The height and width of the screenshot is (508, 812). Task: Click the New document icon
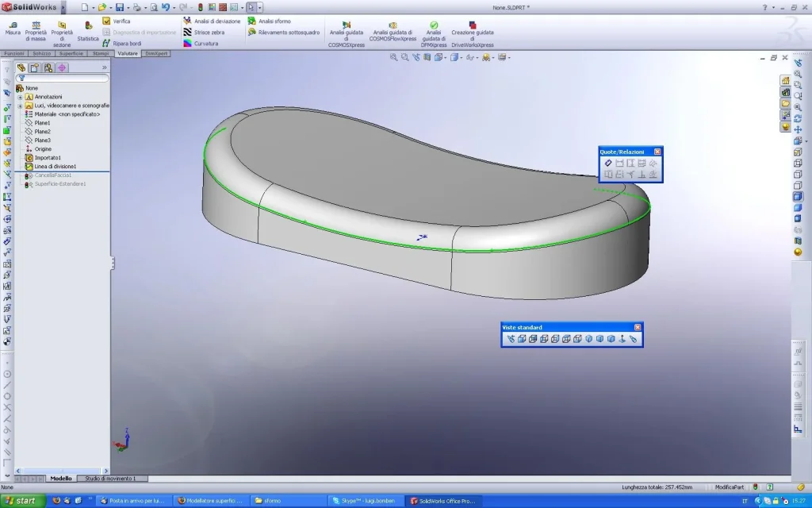pyautogui.click(x=85, y=7)
